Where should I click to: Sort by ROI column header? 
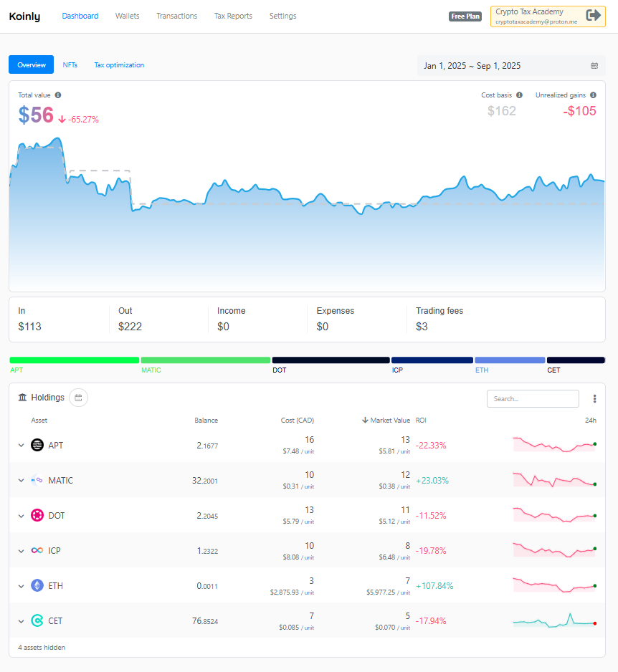click(421, 421)
